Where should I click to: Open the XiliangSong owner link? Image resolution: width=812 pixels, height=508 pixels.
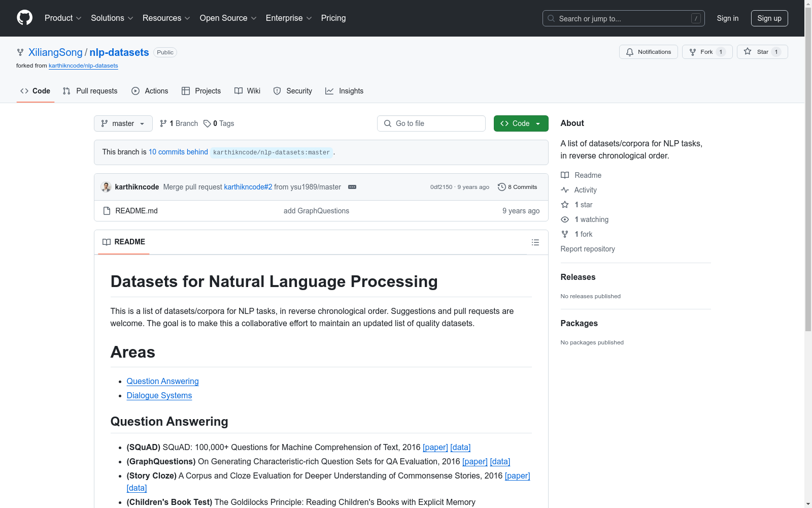click(x=55, y=52)
